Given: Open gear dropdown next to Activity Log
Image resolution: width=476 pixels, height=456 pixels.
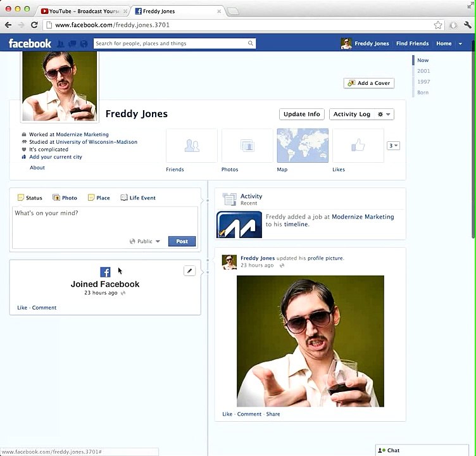Looking at the screenshot, I should tap(384, 114).
